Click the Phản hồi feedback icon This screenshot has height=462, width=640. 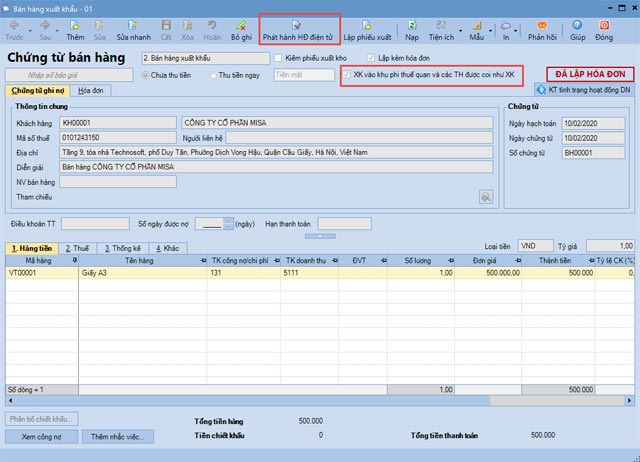pyautogui.click(x=542, y=28)
